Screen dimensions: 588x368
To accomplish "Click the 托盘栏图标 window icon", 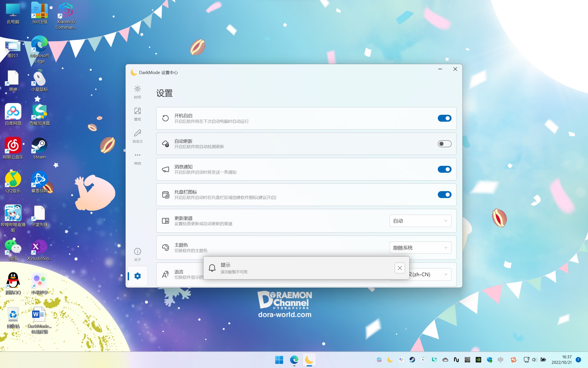I will [165, 195].
